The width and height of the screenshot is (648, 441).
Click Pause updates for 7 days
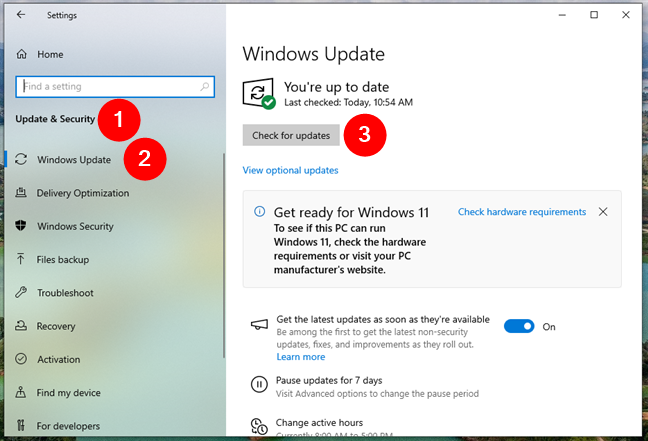click(x=329, y=380)
